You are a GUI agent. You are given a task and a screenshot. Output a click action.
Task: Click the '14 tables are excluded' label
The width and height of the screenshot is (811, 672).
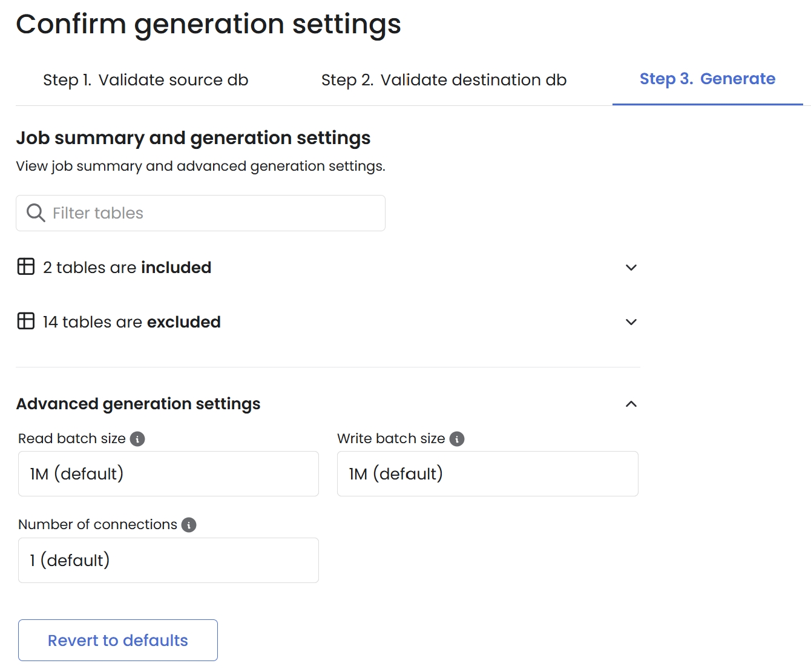131,322
